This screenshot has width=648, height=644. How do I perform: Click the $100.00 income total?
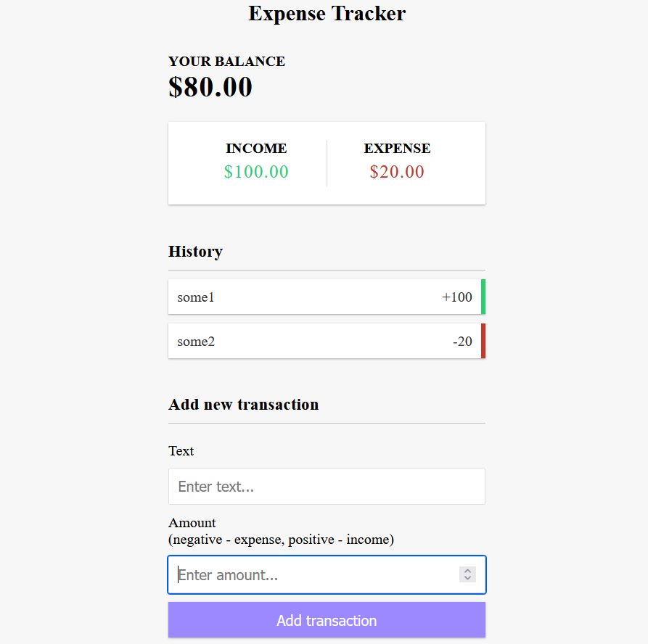pos(256,171)
